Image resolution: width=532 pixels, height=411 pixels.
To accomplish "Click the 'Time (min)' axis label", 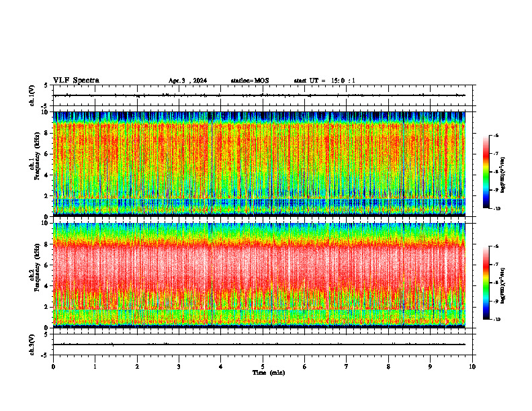I will pyautogui.click(x=269, y=373).
